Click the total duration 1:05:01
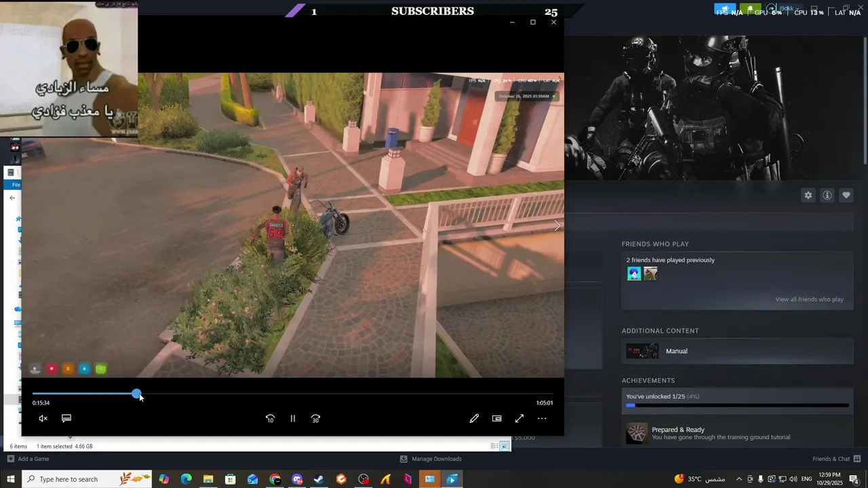Viewport: 868px width, 488px height. 545,403
